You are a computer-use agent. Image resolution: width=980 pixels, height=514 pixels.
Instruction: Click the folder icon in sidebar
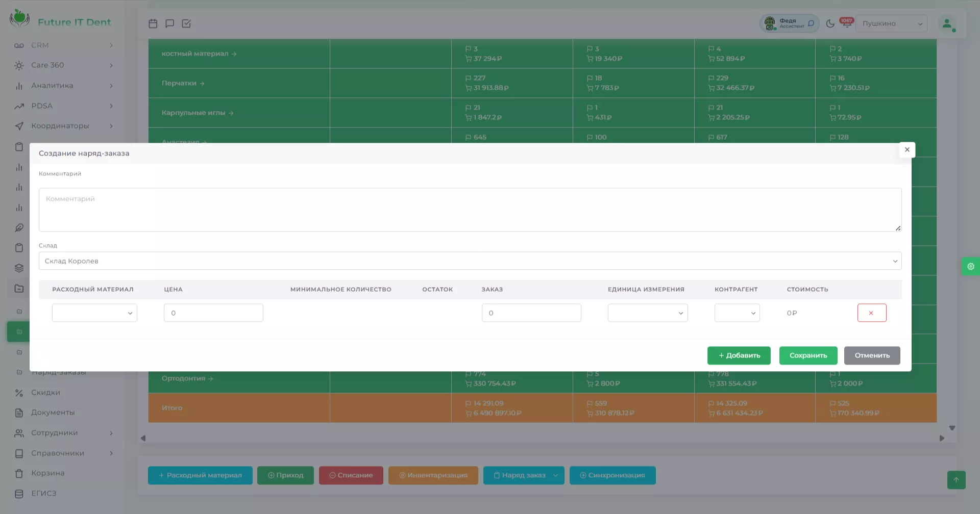[19, 288]
